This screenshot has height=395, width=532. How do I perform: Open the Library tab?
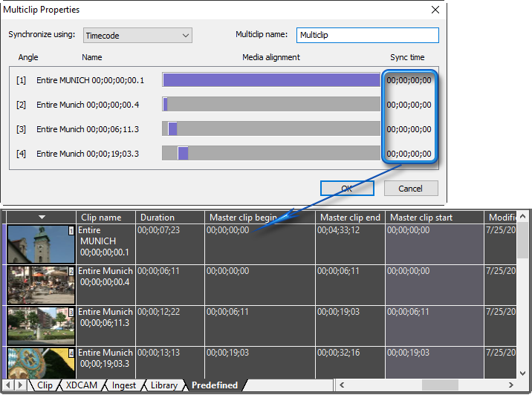pos(163,385)
